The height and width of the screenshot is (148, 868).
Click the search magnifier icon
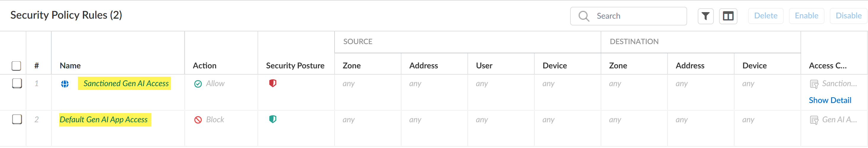click(x=584, y=16)
